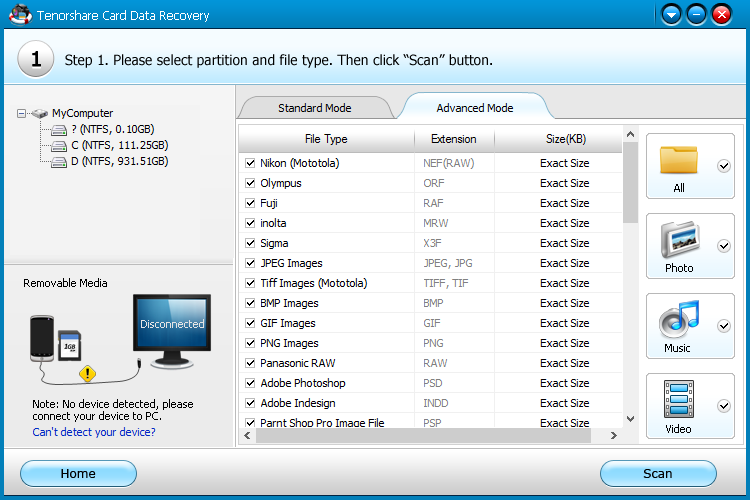This screenshot has width=750, height=500.
Task: Uncheck the PNG Images checkbox
Action: click(250, 343)
